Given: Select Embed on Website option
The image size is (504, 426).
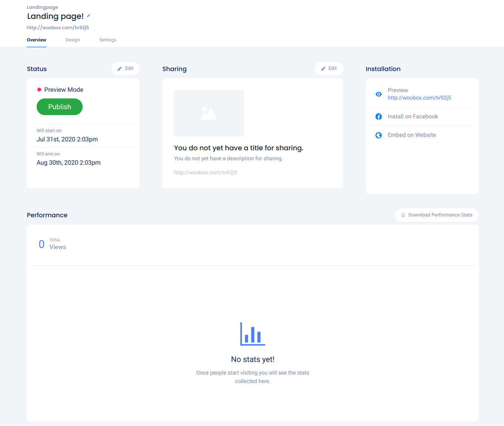Looking at the screenshot, I should click(x=412, y=135).
